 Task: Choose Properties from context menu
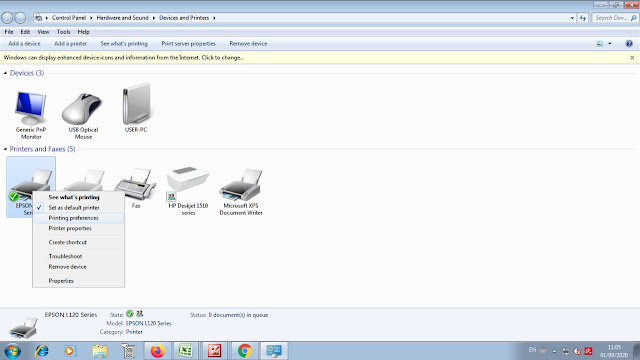click(79, 281)
